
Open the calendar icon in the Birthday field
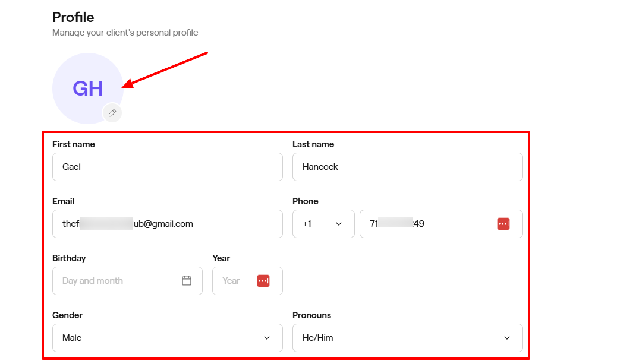(x=187, y=281)
